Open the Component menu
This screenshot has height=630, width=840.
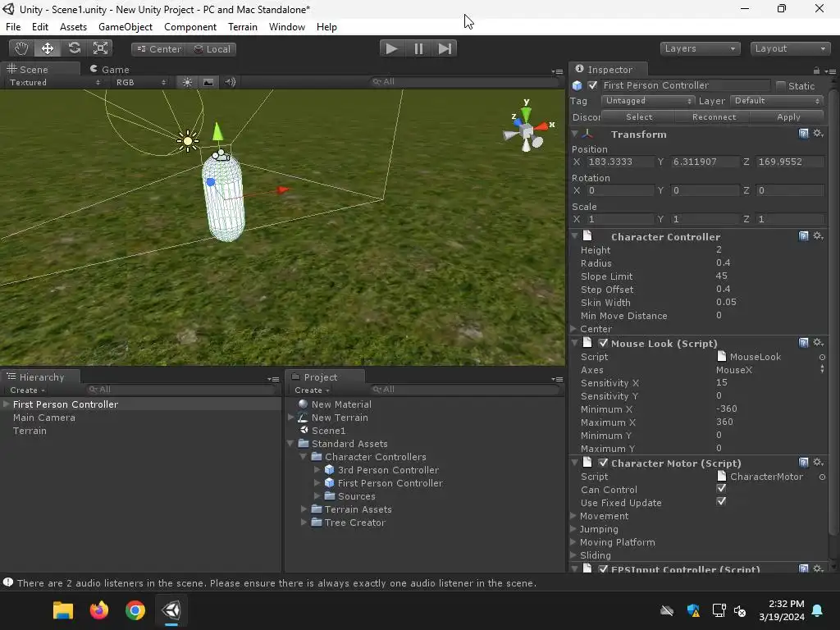(190, 27)
